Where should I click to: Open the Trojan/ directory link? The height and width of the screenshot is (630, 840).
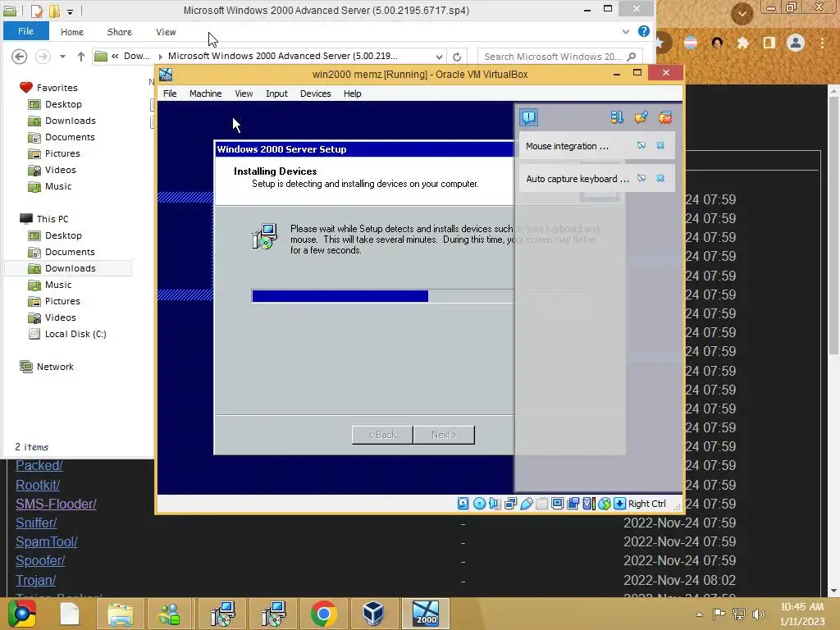35,580
